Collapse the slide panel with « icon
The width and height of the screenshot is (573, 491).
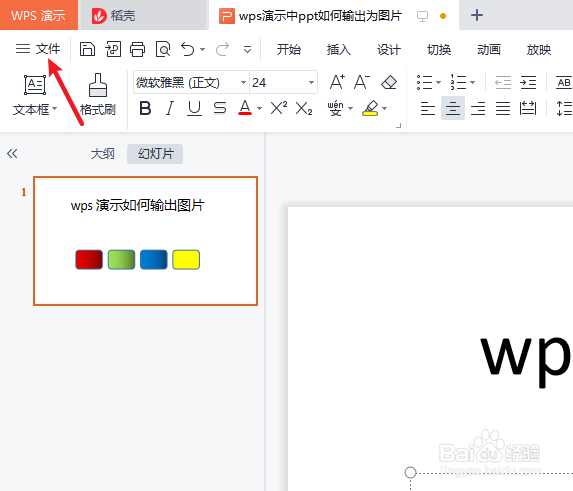click(x=12, y=153)
